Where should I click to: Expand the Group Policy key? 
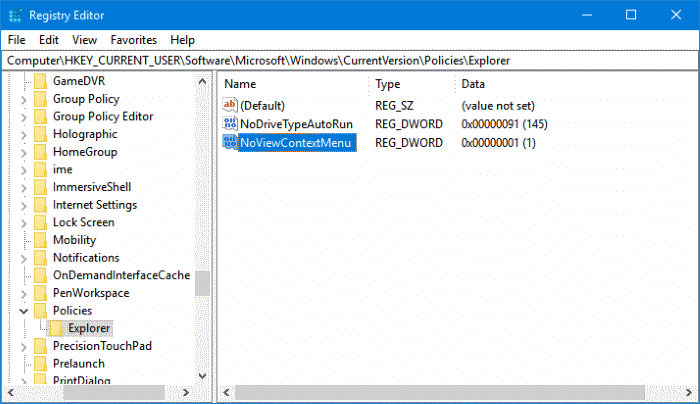(24, 100)
